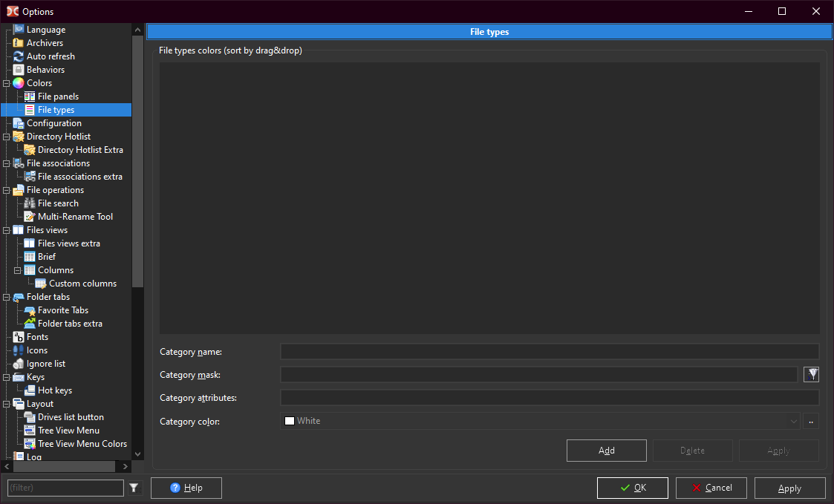This screenshot has width=834, height=504.
Task: Select File panels in the tree
Action: click(x=58, y=96)
